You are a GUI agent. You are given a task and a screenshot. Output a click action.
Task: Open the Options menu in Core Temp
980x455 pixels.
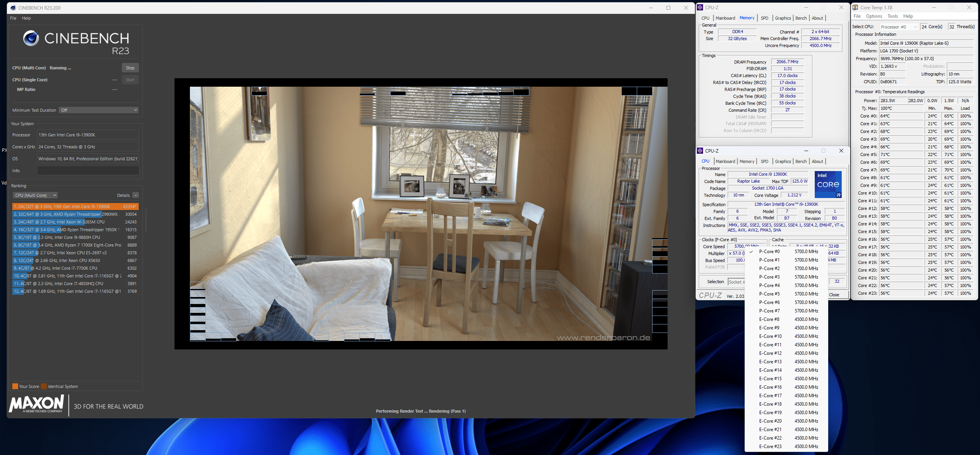click(874, 16)
